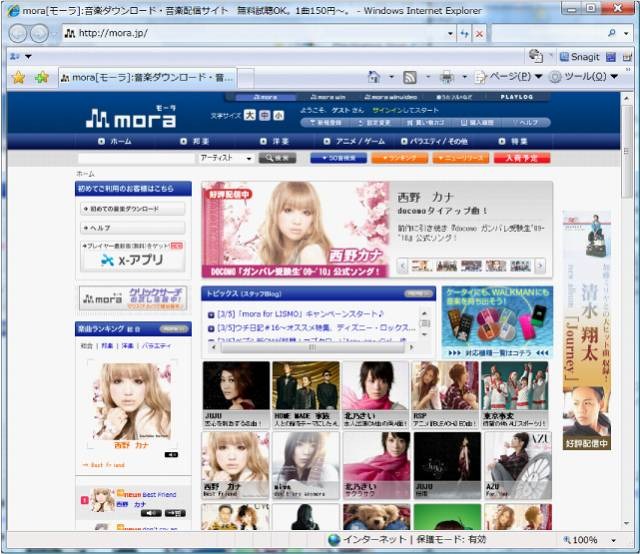
Task: Click the RSS Feeds icon
Action: 410,77
